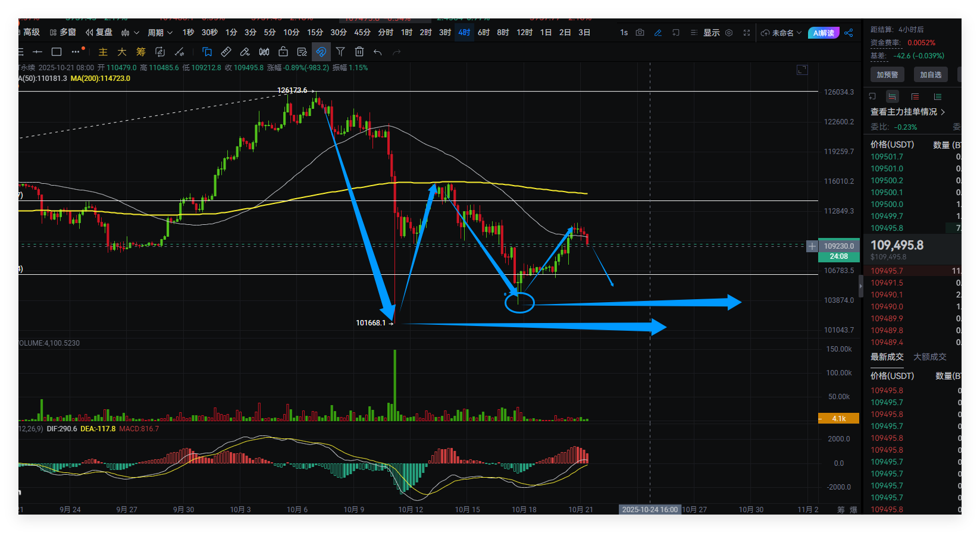Select the 1s interval button
This screenshot has width=980, height=533.
click(x=624, y=33)
